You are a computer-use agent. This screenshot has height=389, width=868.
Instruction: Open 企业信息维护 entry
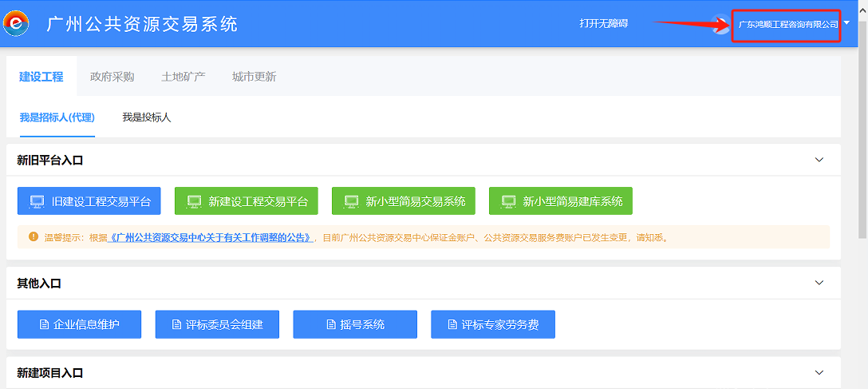(x=80, y=324)
